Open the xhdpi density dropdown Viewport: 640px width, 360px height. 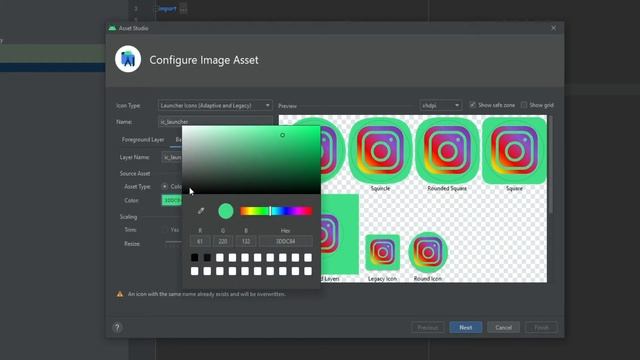[441, 105]
